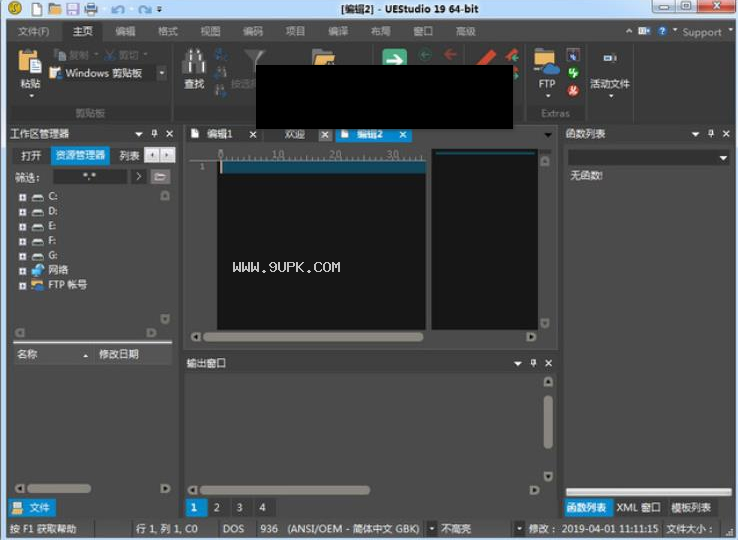Switch to the 视图 ribbon tab
The width and height of the screenshot is (738, 540).
pyautogui.click(x=210, y=32)
